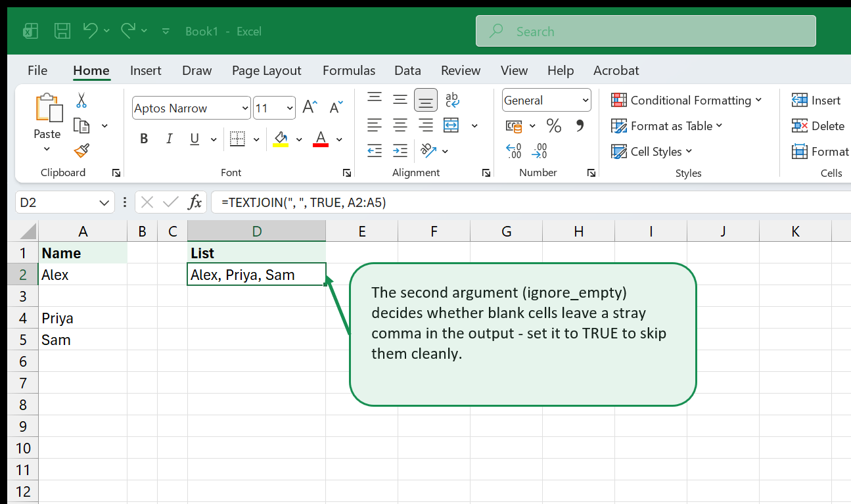The image size is (851, 504).
Task: Open Format as Table gallery
Action: 666,126
